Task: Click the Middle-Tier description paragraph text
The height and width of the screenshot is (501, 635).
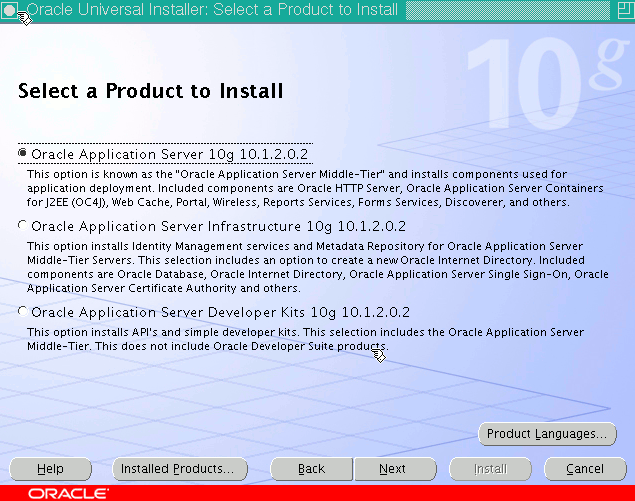Action: pyautogui.click(x=315, y=188)
